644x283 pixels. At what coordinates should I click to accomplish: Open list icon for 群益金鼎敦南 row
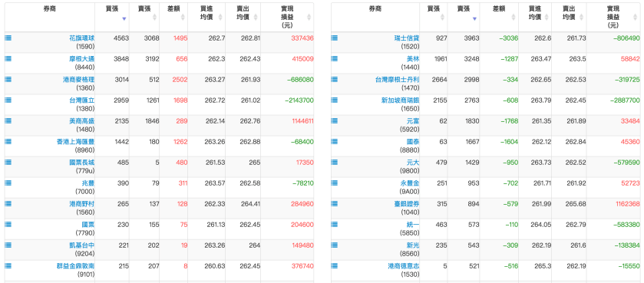pyautogui.click(x=8, y=266)
